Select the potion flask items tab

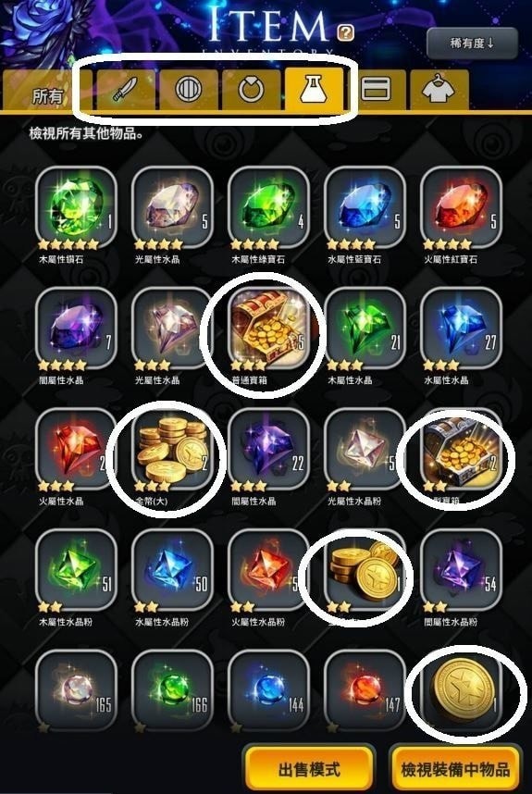[x=315, y=89]
